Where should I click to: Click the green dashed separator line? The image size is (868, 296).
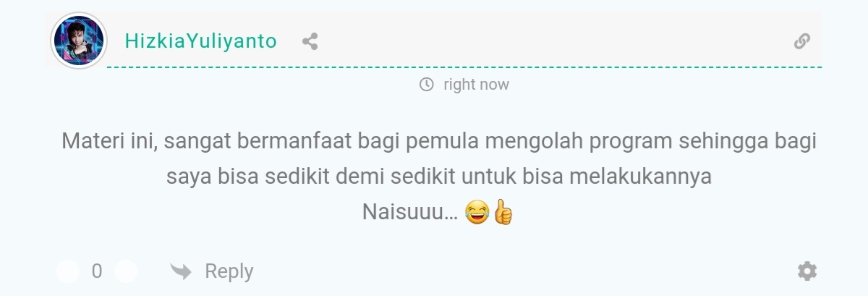464,67
